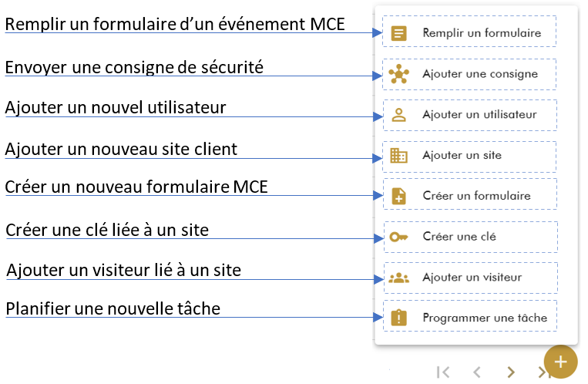Screen dimensions: 588x384
Task: Pick the Ajouter un visiteur entry
Action: (x=472, y=278)
